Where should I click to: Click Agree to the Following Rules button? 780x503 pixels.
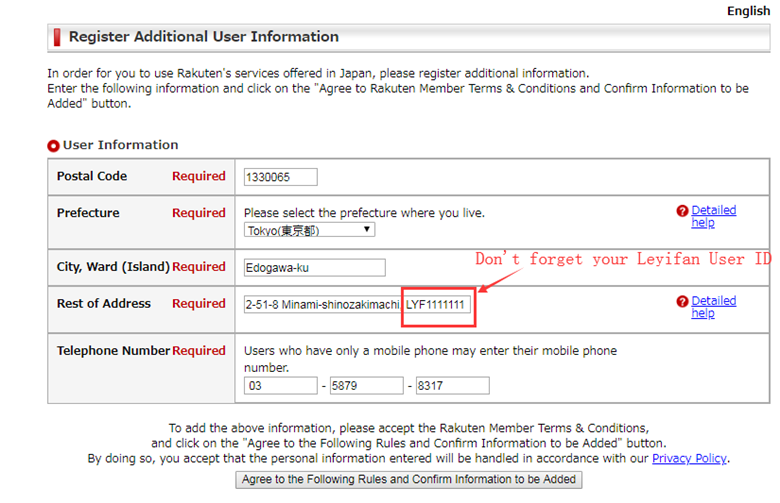(x=408, y=480)
